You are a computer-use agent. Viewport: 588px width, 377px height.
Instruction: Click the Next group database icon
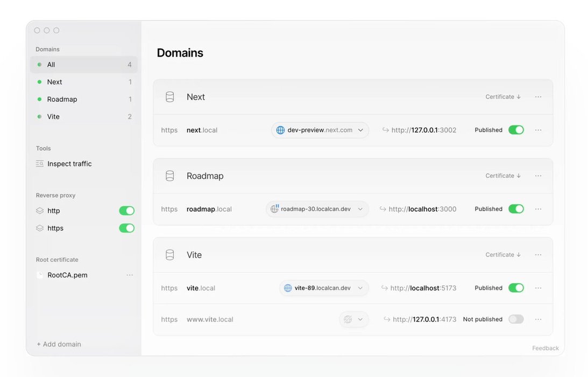tap(170, 97)
